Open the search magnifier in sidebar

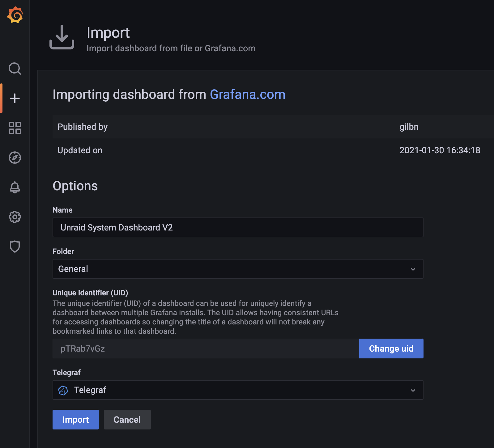[x=15, y=69]
